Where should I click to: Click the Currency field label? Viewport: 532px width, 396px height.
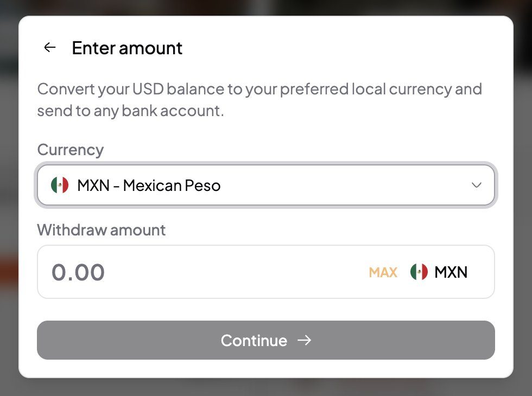71,150
